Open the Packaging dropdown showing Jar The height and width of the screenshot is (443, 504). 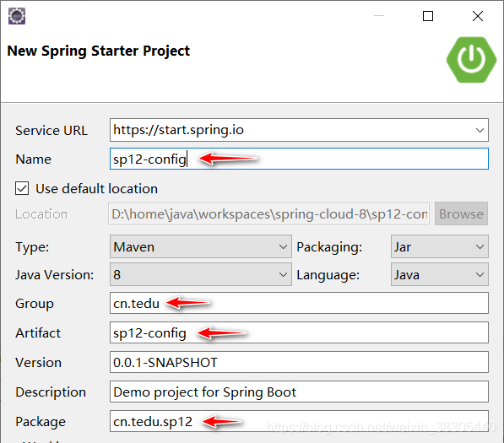coord(439,246)
